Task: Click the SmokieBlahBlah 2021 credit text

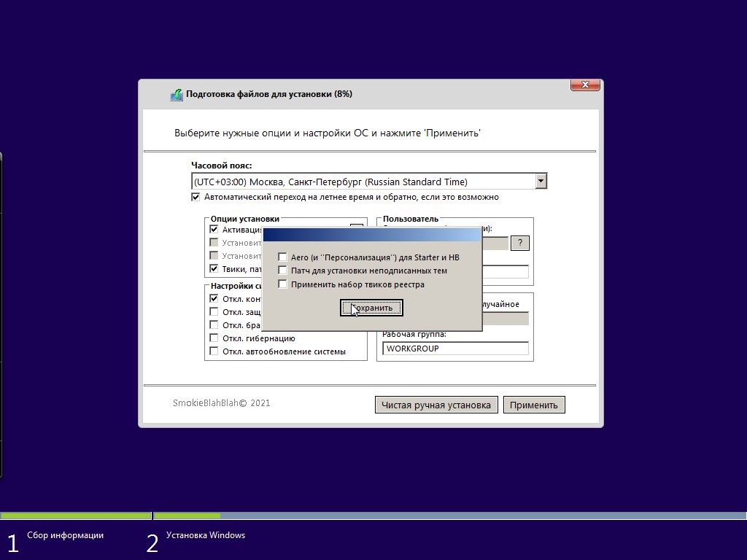Action: click(x=222, y=402)
